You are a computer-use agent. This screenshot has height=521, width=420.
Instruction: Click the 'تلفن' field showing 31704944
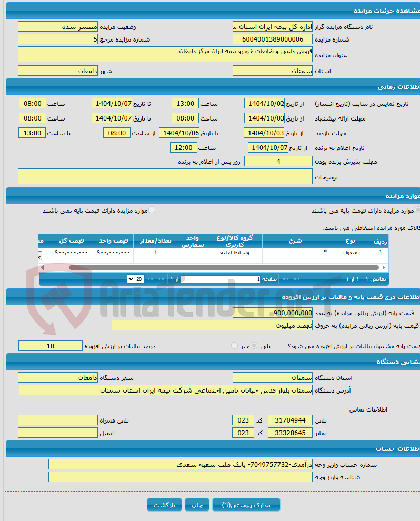point(290,420)
